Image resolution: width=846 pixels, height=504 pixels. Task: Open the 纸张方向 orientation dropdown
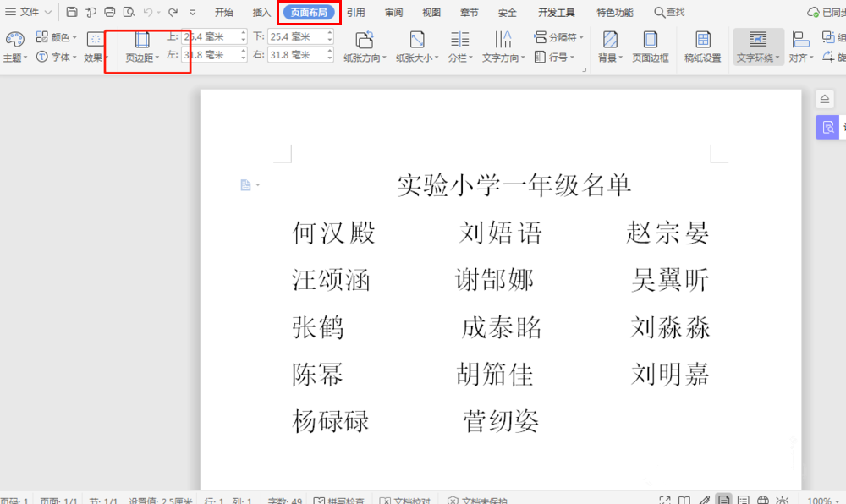[x=365, y=47]
